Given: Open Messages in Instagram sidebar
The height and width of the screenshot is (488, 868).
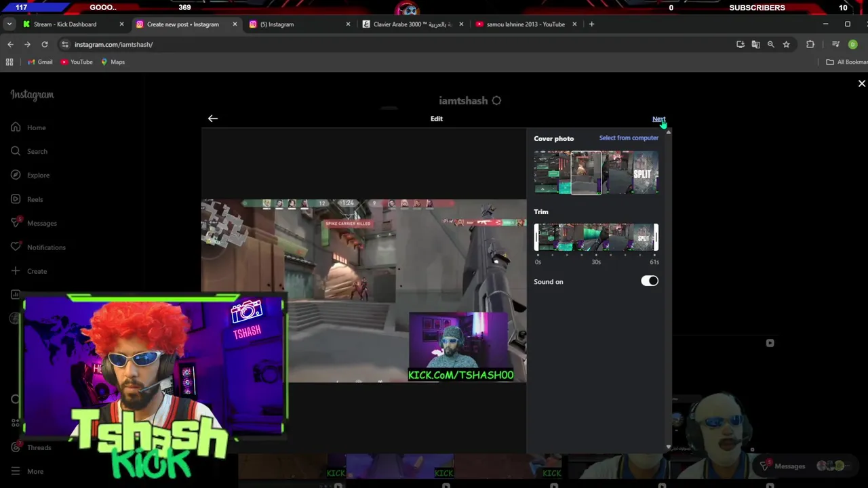Looking at the screenshot, I should (x=34, y=223).
